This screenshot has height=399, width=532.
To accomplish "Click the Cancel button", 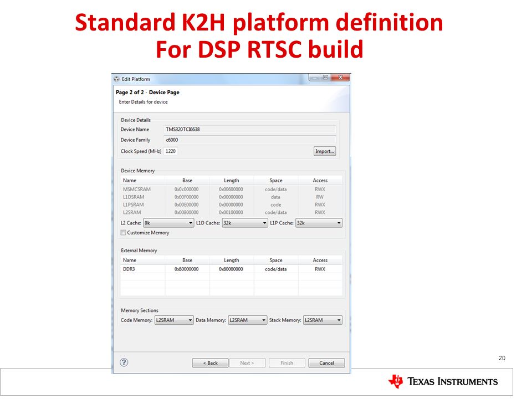I will click(326, 363).
